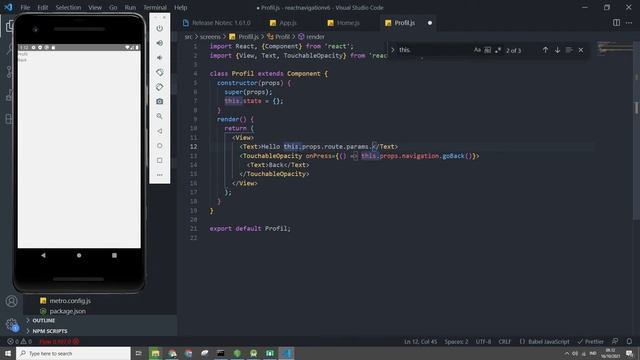Tap emulator toolbar Back triangle
Viewport: 640px width, 360px height.
pos(160,131)
